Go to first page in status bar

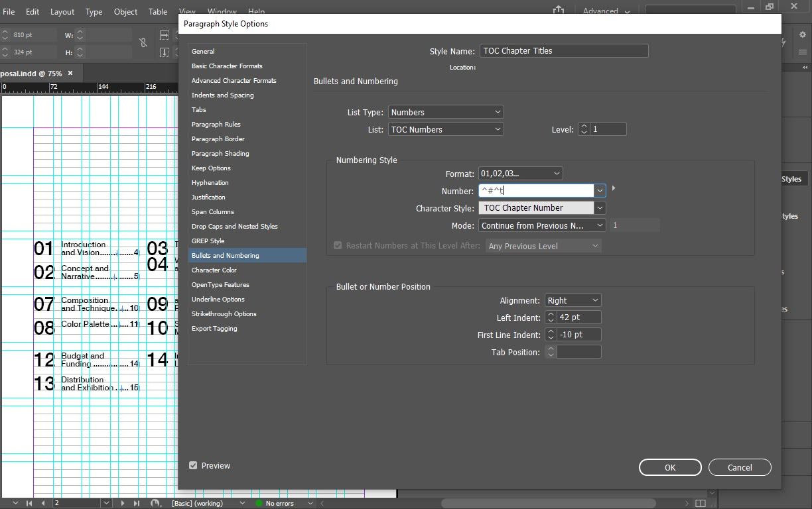click(x=29, y=503)
